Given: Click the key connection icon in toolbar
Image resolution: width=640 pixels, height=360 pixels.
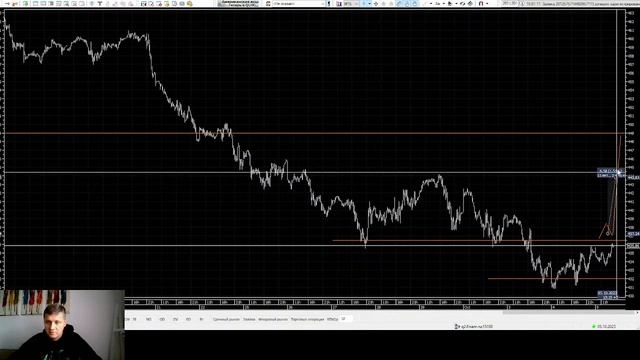Looking at the screenshot, I should tap(14, 3).
